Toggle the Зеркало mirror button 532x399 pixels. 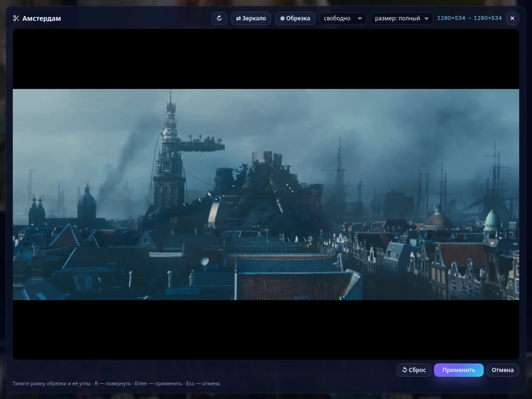251,18
